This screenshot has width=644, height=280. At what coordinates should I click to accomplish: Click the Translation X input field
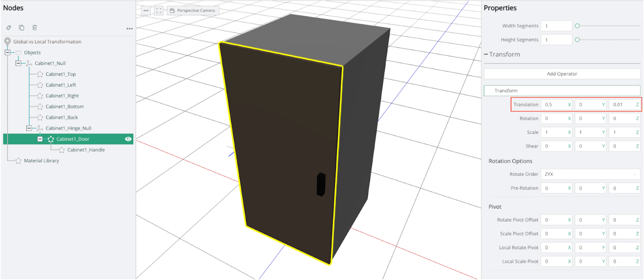[x=554, y=105]
